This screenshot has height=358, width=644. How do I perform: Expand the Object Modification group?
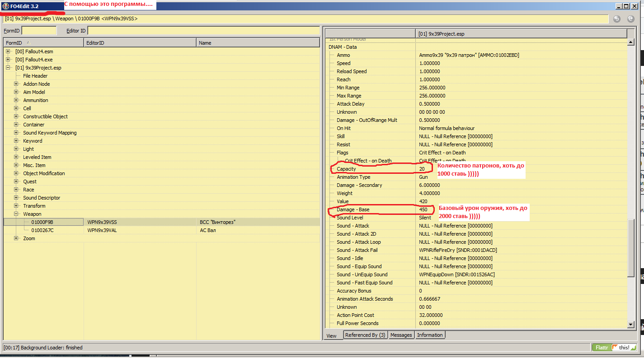click(16, 173)
